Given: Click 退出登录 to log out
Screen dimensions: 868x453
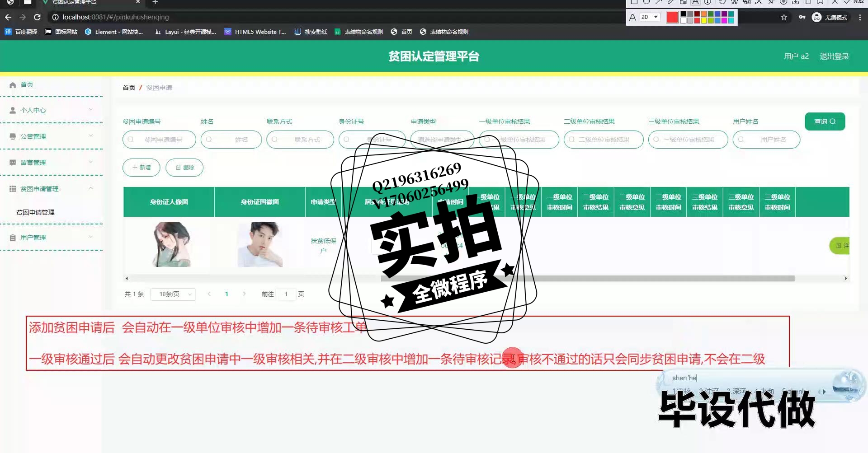Looking at the screenshot, I should pyautogui.click(x=834, y=56).
